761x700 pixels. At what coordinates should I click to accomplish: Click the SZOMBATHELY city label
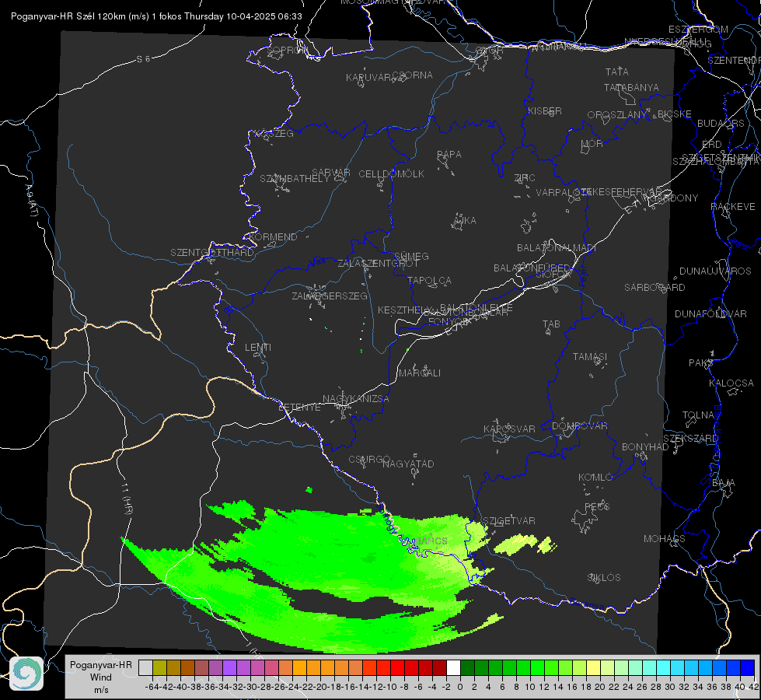pyautogui.click(x=295, y=179)
